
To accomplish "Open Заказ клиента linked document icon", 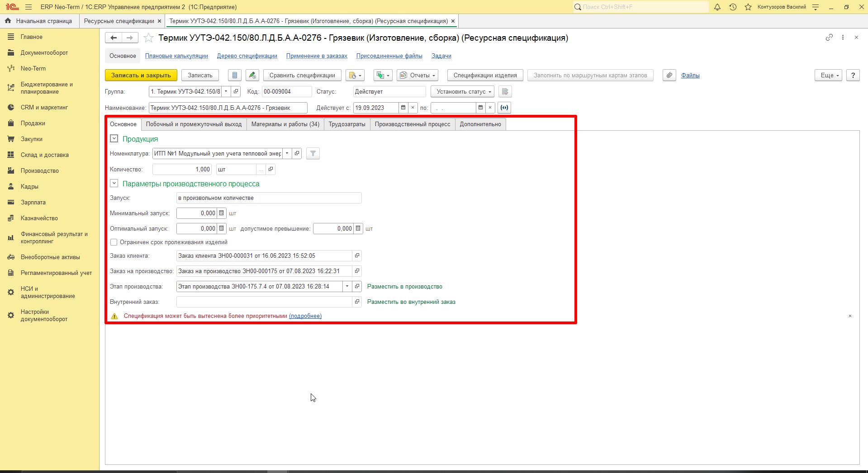I will (x=357, y=256).
